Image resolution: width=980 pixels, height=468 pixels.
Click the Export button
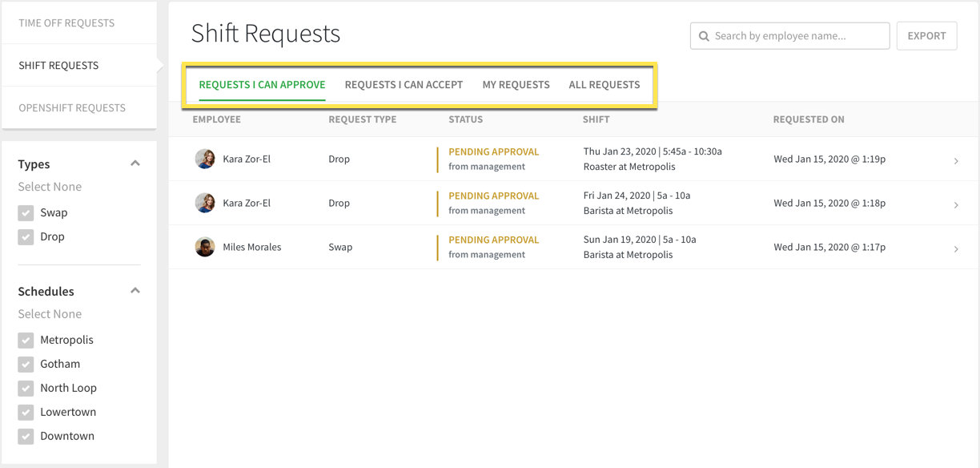[x=926, y=35]
